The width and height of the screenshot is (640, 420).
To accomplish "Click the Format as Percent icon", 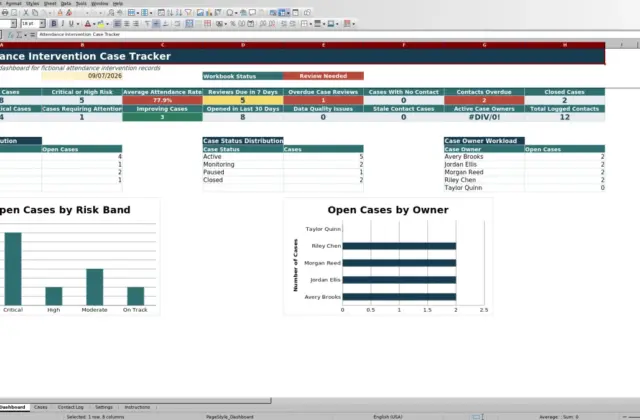I will point(233,24).
